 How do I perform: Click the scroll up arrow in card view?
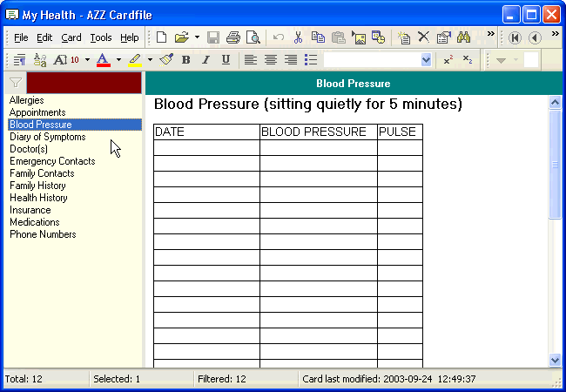pos(555,103)
